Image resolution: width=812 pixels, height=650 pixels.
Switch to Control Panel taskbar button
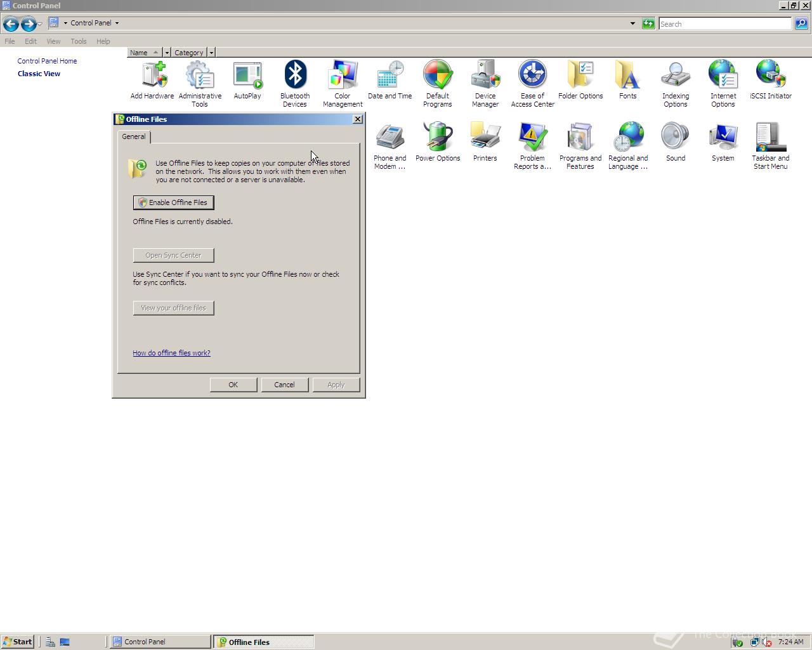click(160, 642)
